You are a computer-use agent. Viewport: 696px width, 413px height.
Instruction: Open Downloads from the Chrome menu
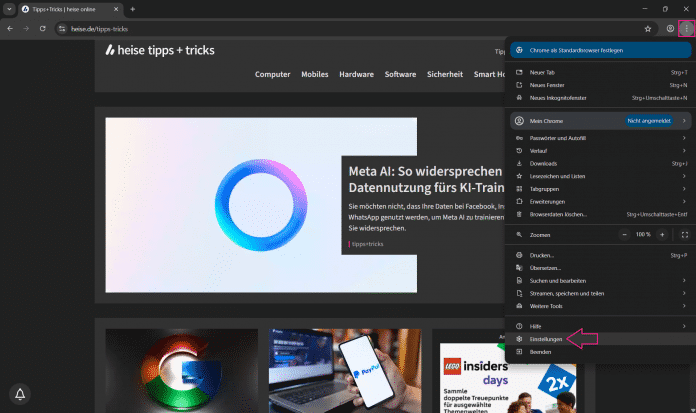[x=544, y=163]
